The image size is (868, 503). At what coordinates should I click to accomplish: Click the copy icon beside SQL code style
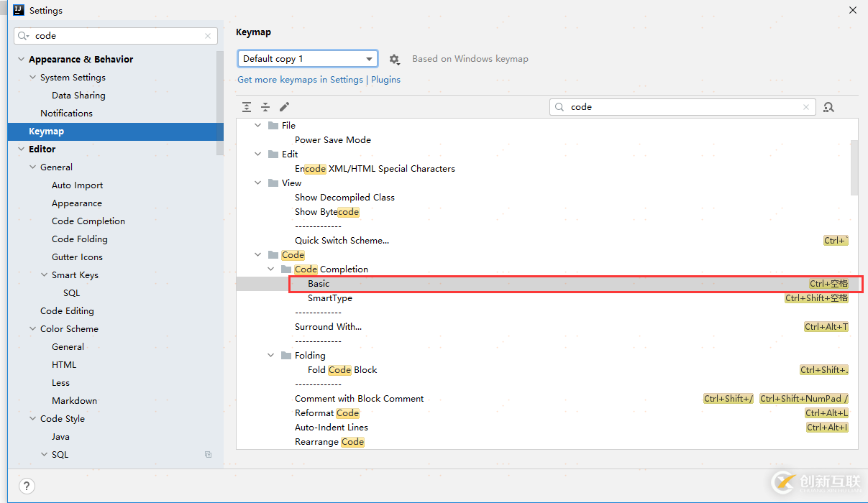point(208,455)
